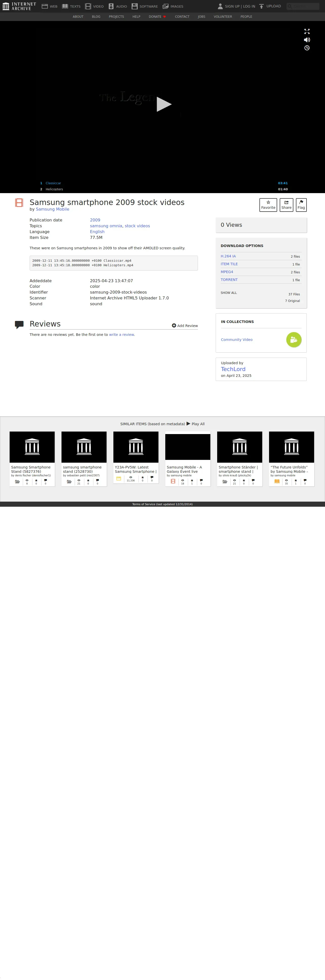The image size is (325, 980).
Task: Open the Images section in top navigation
Action: pyautogui.click(x=173, y=7)
